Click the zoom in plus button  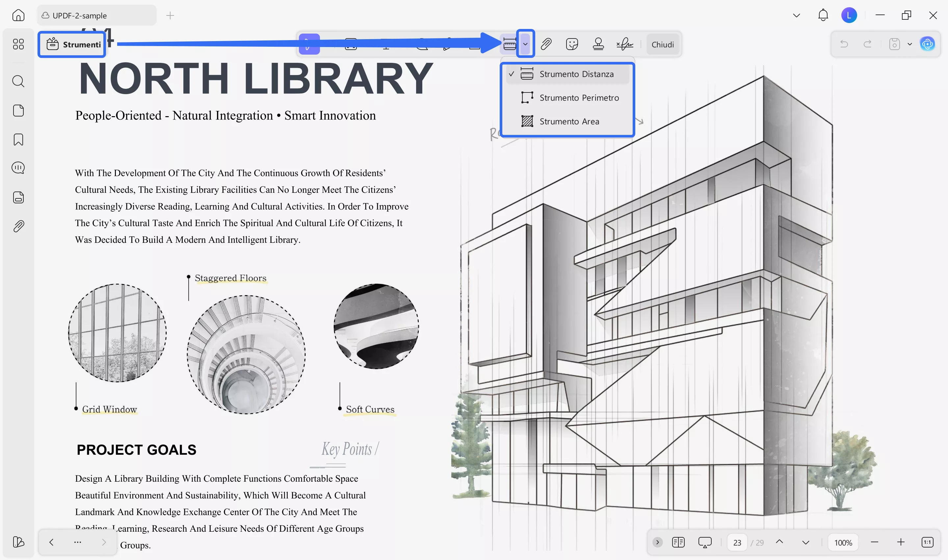coord(901,542)
